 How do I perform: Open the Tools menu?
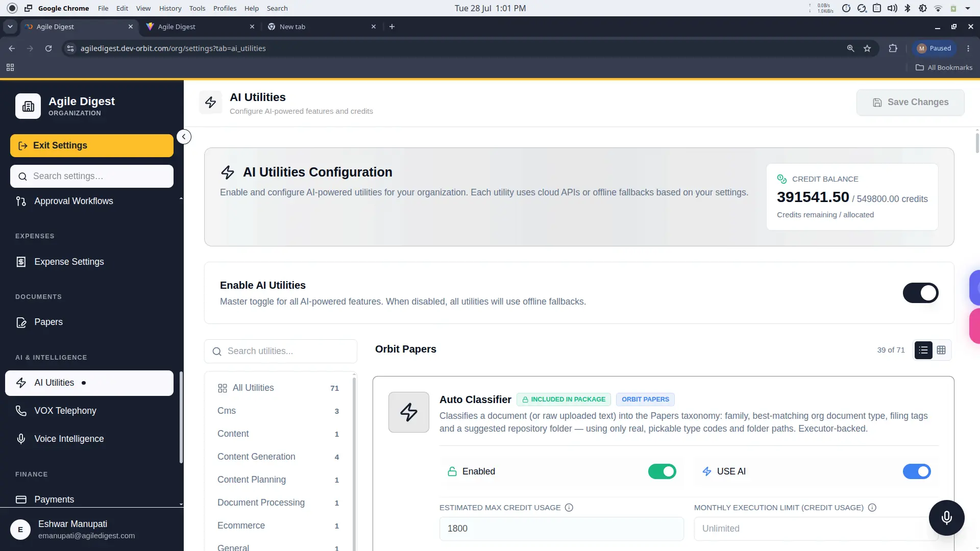point(197,8)
